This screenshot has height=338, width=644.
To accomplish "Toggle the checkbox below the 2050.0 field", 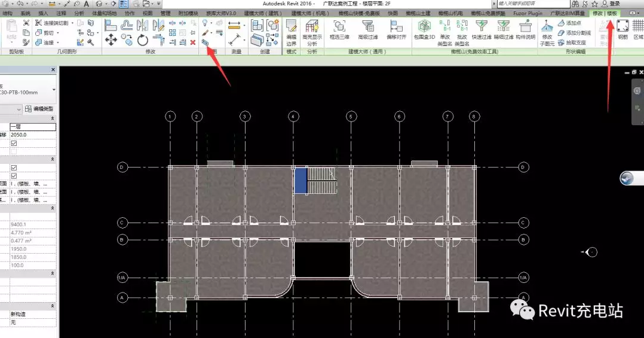I will (x=14, y=144).
